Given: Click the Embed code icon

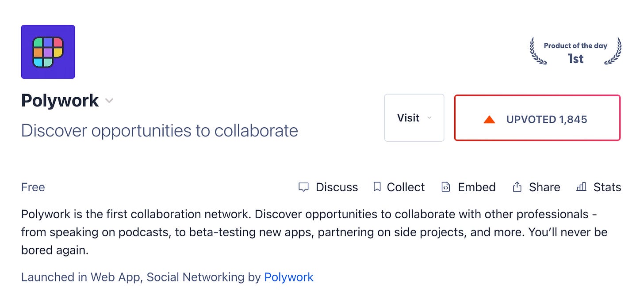Looking at the screenshot, I should click(445, 187).
